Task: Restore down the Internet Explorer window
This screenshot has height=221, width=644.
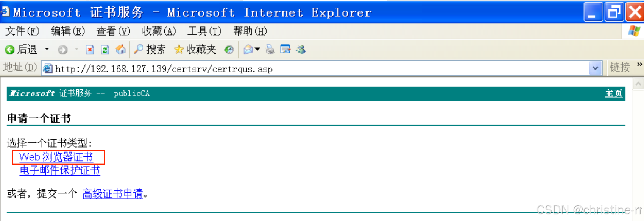Action: pos(614,12)
